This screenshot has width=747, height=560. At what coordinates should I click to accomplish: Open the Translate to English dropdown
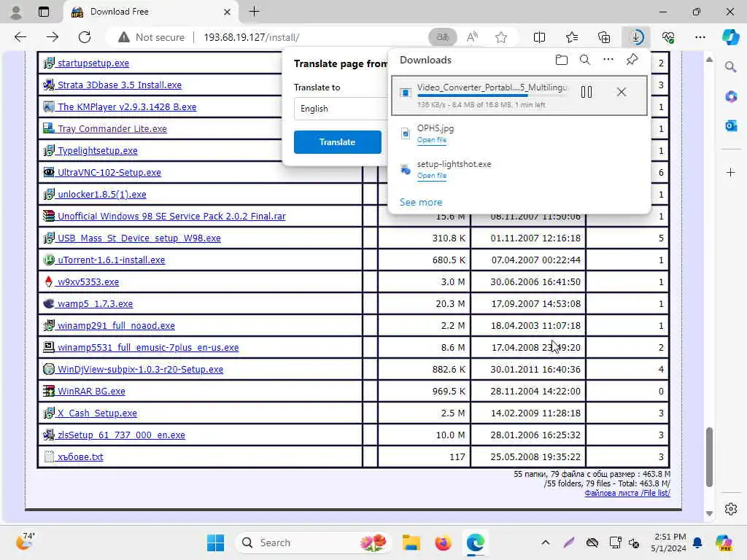tap(341, 109)
